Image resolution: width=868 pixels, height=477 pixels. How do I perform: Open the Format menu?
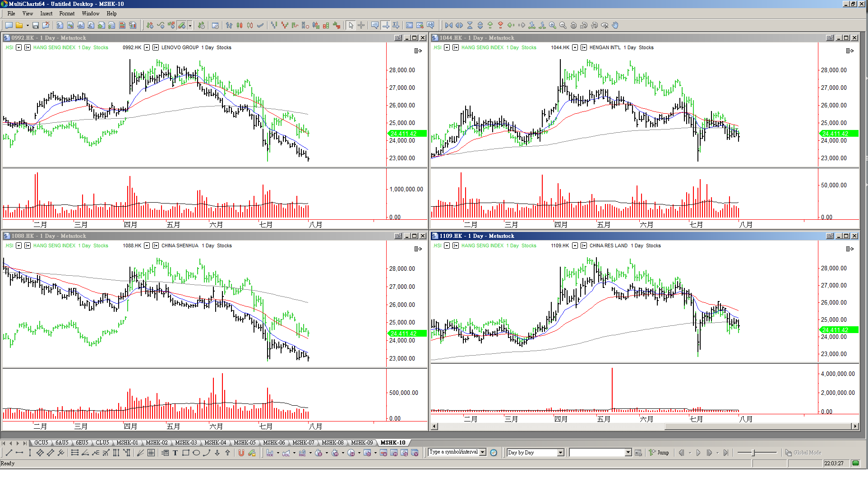coord(67,14)
